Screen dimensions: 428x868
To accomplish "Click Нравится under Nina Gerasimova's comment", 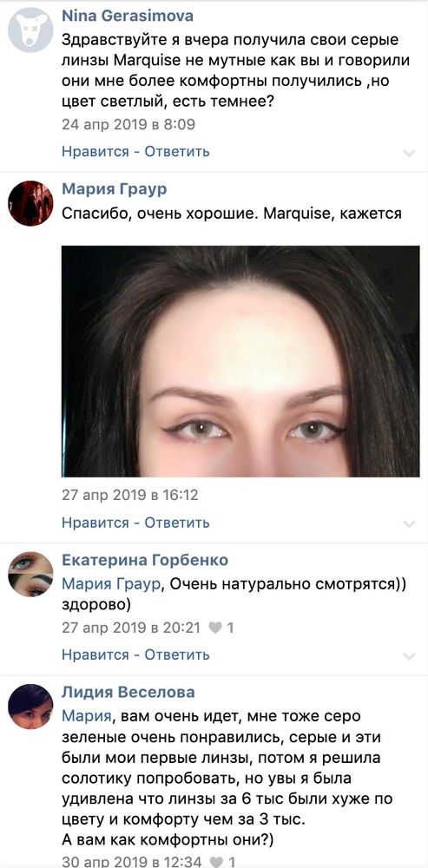I will pyautogui.click(x=95, y=151).
